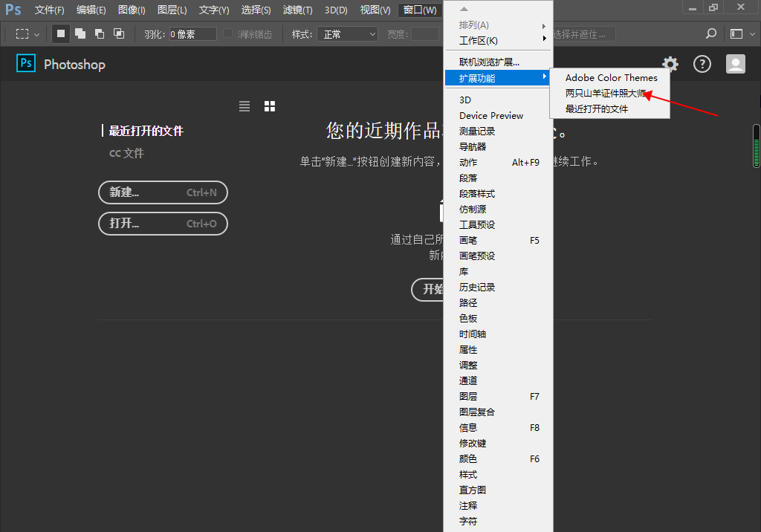Open the 颜色 panel (F6)

(x=498, y=458)
